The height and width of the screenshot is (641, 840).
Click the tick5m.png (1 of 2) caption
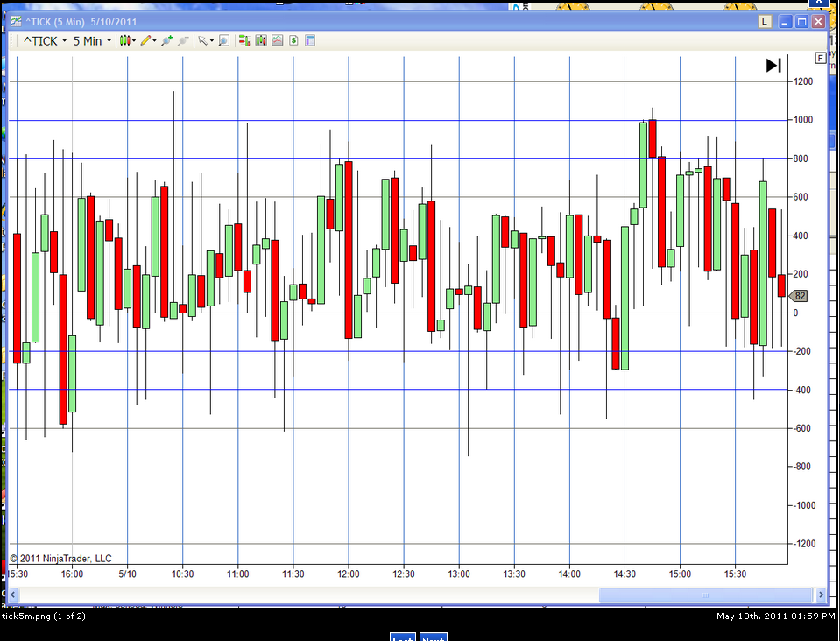44,616
